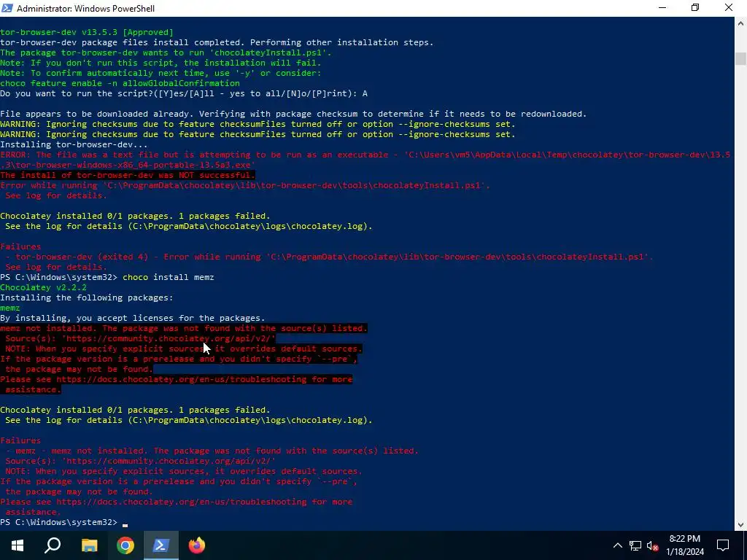Click the first red 'Failures' heading
This screenshot has height=560, width=747.
tap(20, 246)
